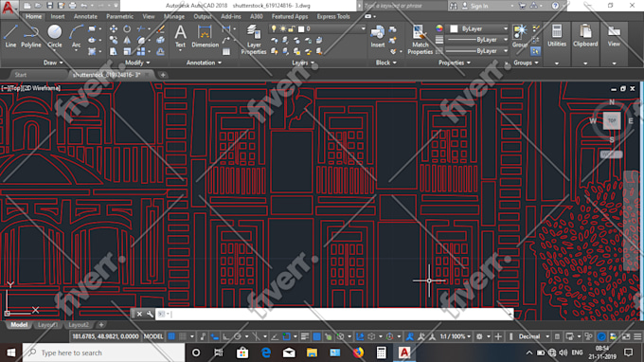Screen dimensions: 644x362
Task: Click the Save icon in quick access toolbar
Action: click(49, 6)
